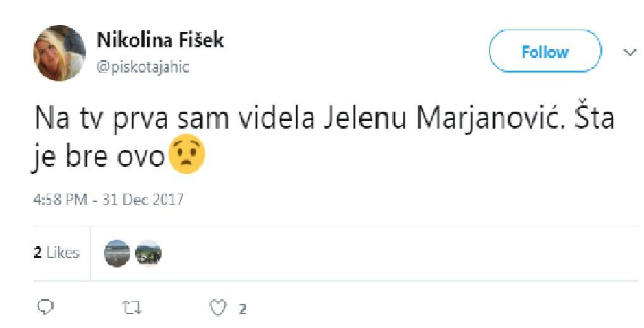The image size is (644, 328).
Task: Click the like count beside the heart
Action: [x=242, y=309]
